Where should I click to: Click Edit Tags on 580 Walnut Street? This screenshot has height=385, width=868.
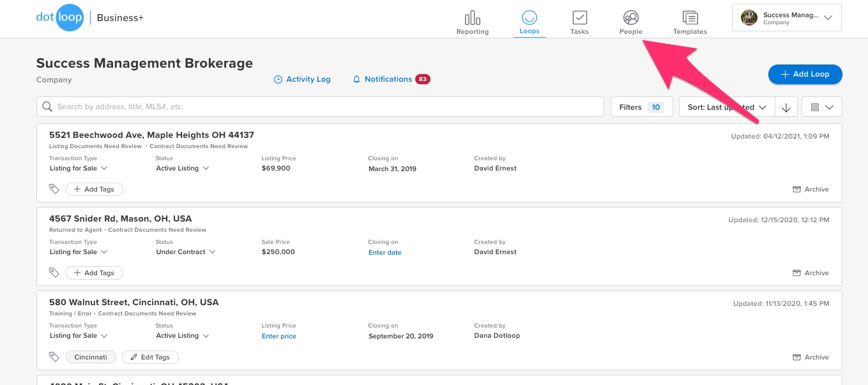(150, 357)
